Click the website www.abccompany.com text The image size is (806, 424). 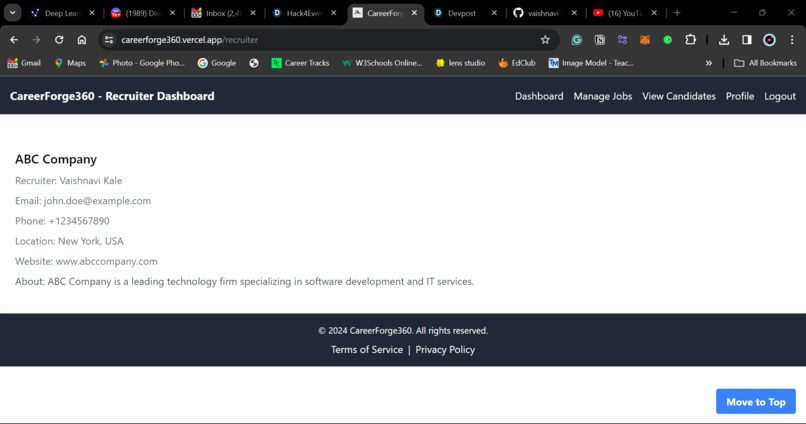coord(106,261)
